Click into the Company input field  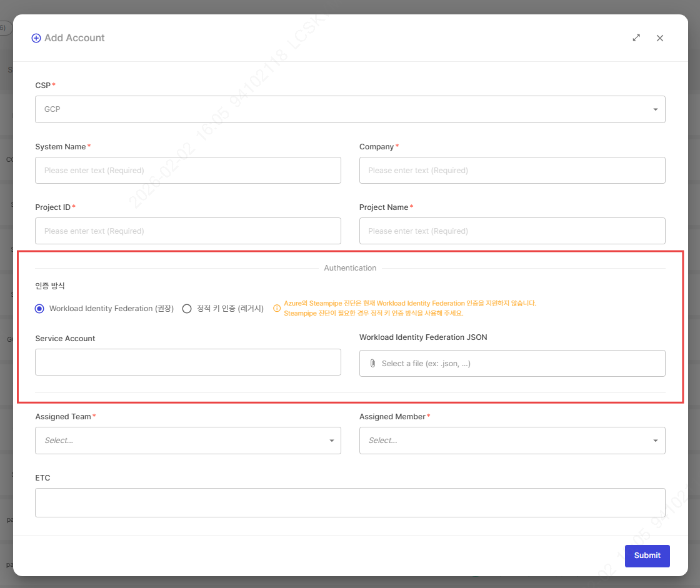[x=511, y=171]
